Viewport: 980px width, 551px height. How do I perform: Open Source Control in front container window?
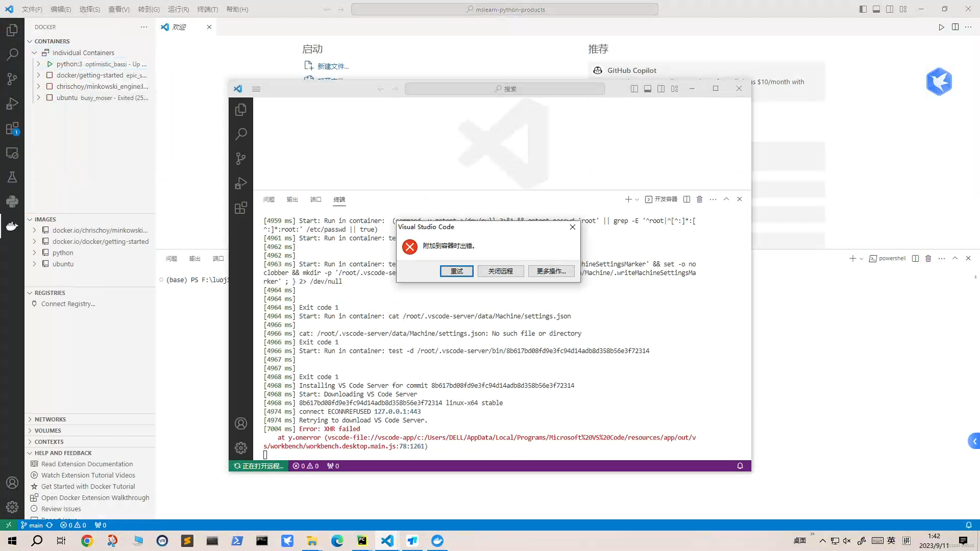(x=241, y=158)
